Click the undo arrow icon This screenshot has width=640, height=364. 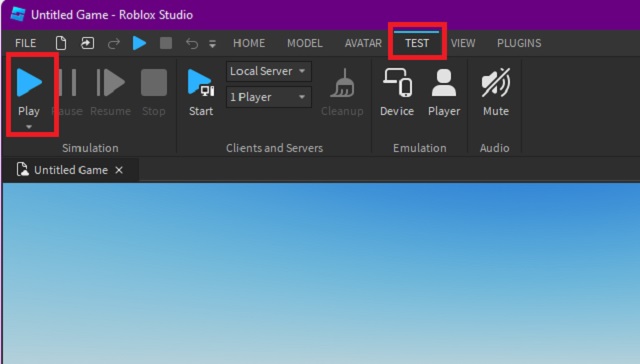[191, 43]
